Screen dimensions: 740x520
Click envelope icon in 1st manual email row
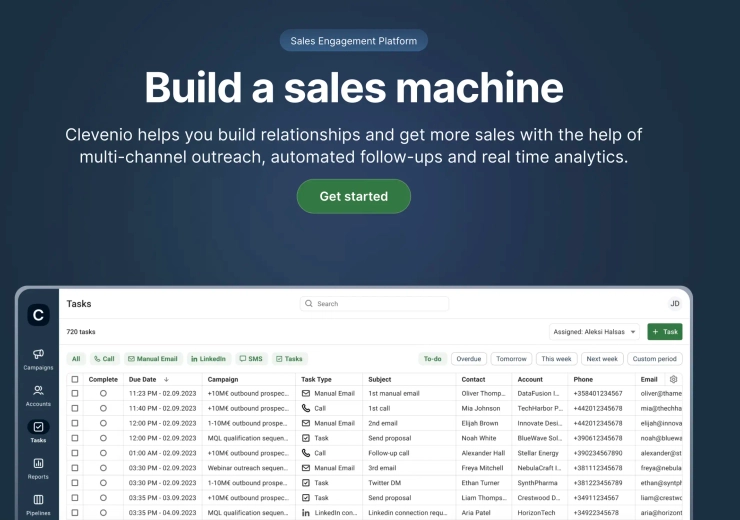pos(306,393)
